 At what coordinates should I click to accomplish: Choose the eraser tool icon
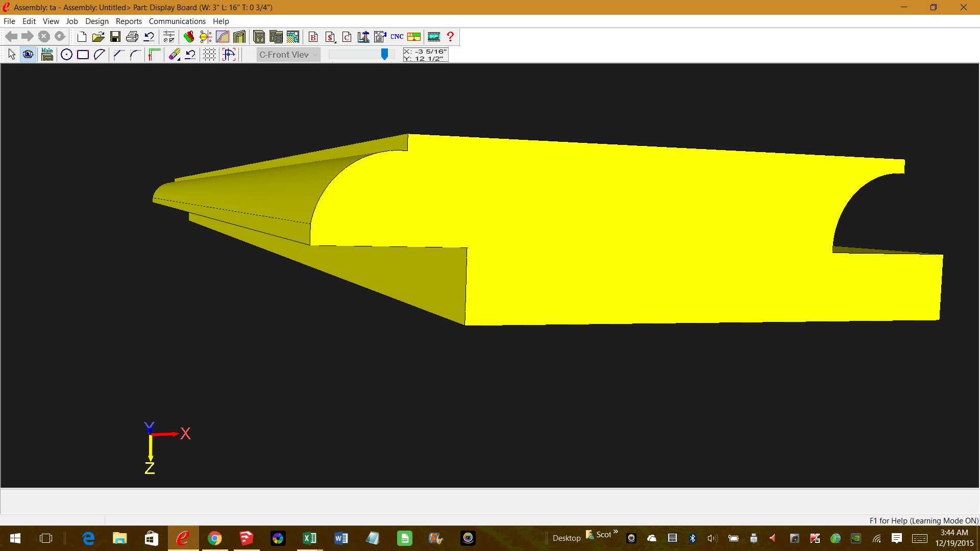[174, 55]
